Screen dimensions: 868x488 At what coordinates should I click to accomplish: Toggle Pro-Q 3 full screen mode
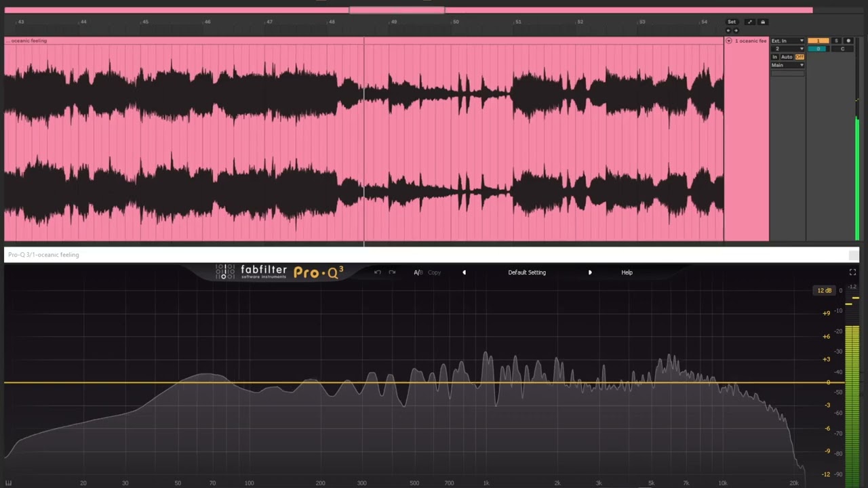click(852, 272)
